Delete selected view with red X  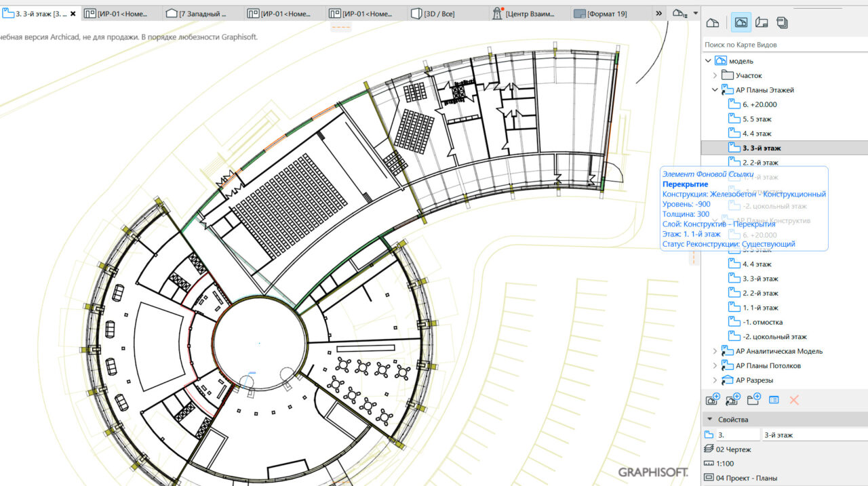click(794, 400)
